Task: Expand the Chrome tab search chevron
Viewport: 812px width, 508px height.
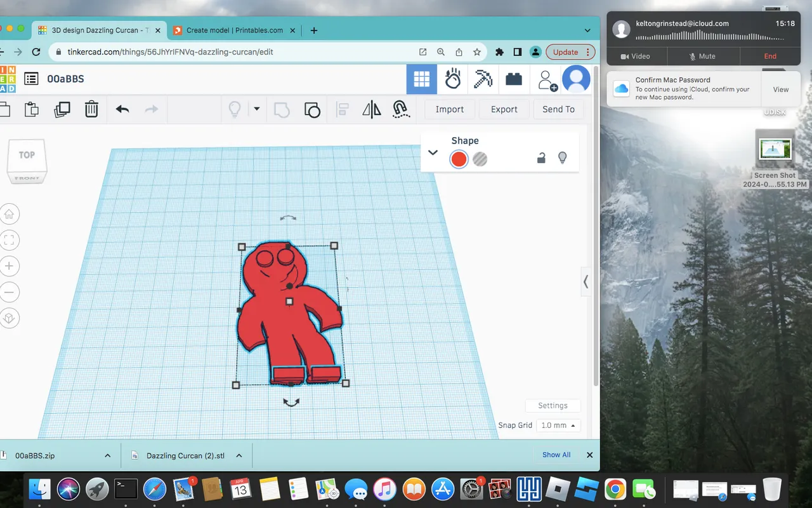Action: click(x=587, y=30)
